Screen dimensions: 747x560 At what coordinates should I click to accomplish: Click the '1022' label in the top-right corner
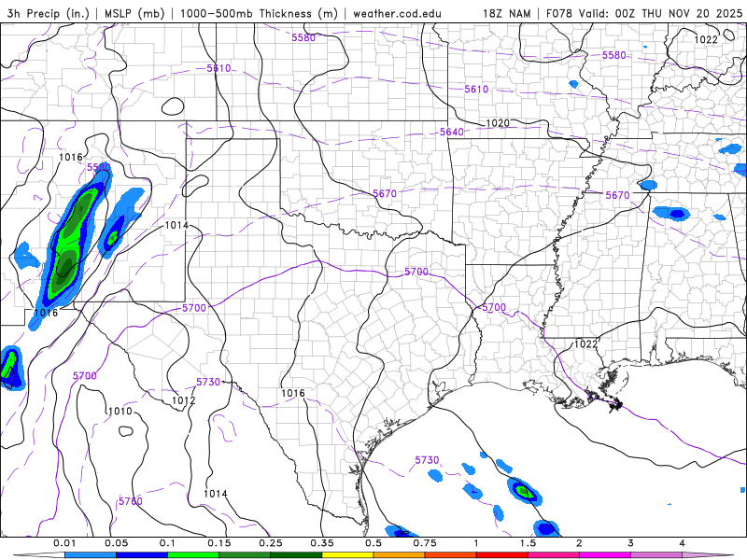[x=706, y=39]
